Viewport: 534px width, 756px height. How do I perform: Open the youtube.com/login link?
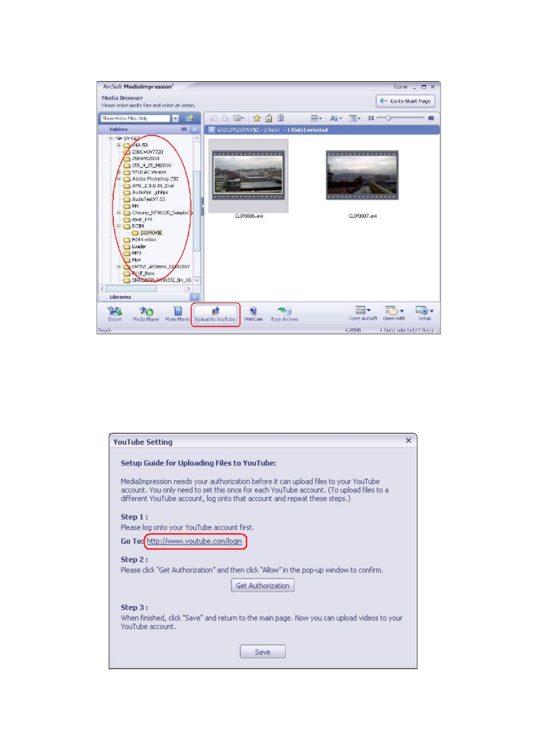[x=194, y=542]
